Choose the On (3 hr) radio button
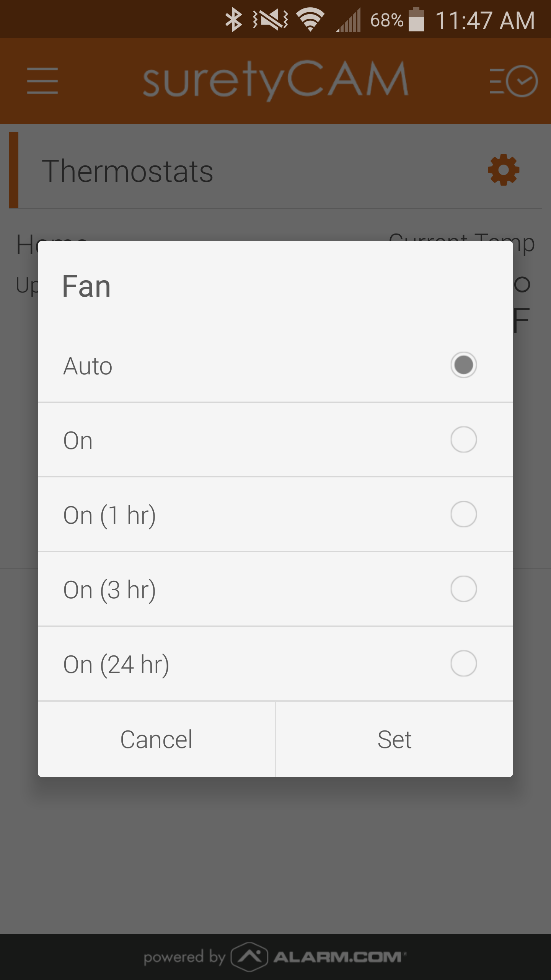 [463, 589]
